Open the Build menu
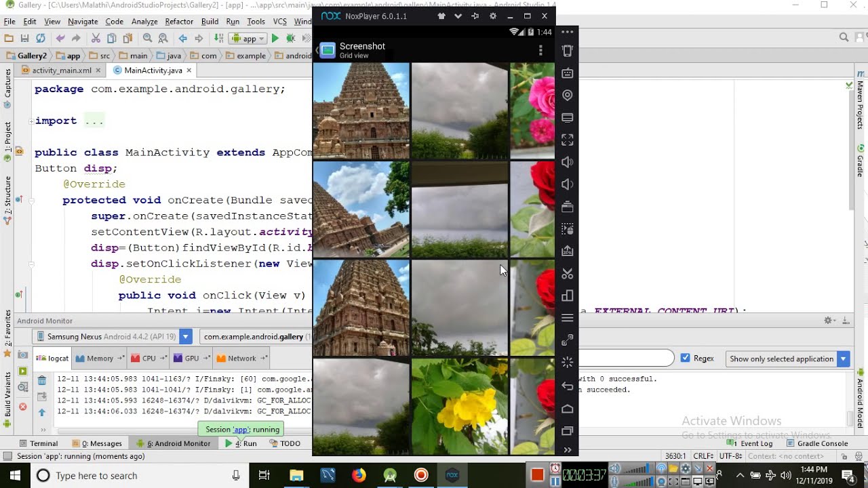This screenshot has width=868, height=488. (210, 22)
